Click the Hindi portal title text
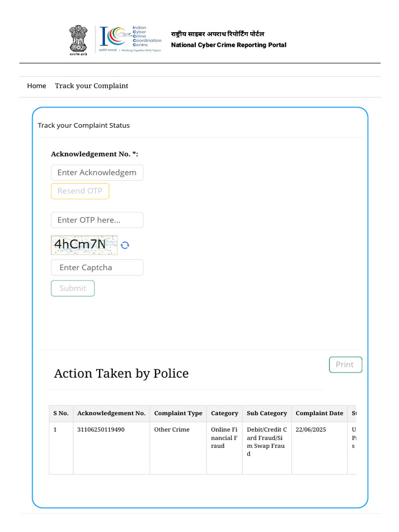 [218, 34]
